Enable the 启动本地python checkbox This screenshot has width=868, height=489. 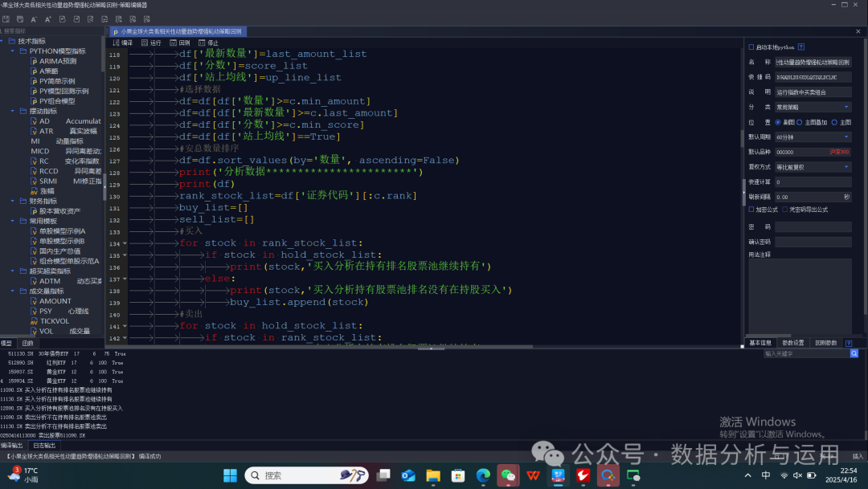pos(751,47)
